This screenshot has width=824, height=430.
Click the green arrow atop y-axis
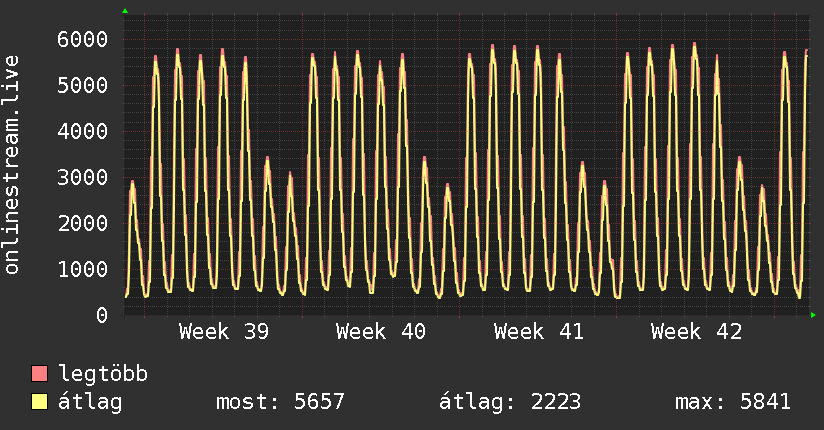tap(125, 11)
